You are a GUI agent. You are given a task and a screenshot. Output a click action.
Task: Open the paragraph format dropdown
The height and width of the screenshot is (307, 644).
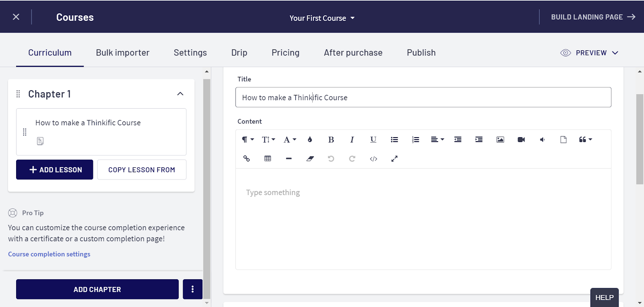pyautogui.click(x=248, y=140)
